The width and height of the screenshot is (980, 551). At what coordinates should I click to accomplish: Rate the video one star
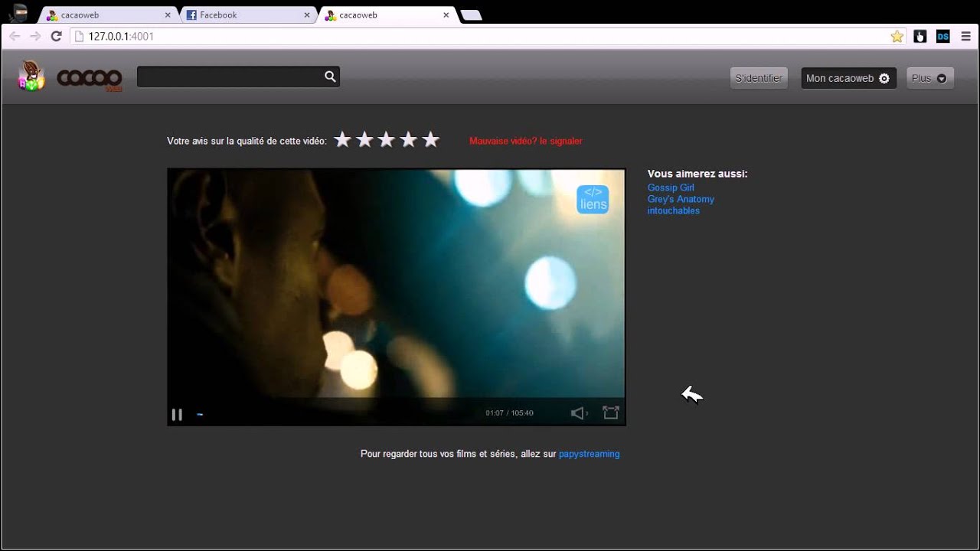coord(342,139)
